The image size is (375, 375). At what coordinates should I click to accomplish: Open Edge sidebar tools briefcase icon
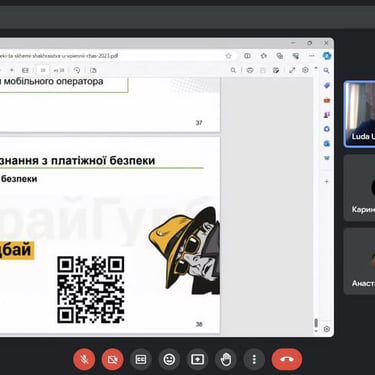[x=327, y=100]
